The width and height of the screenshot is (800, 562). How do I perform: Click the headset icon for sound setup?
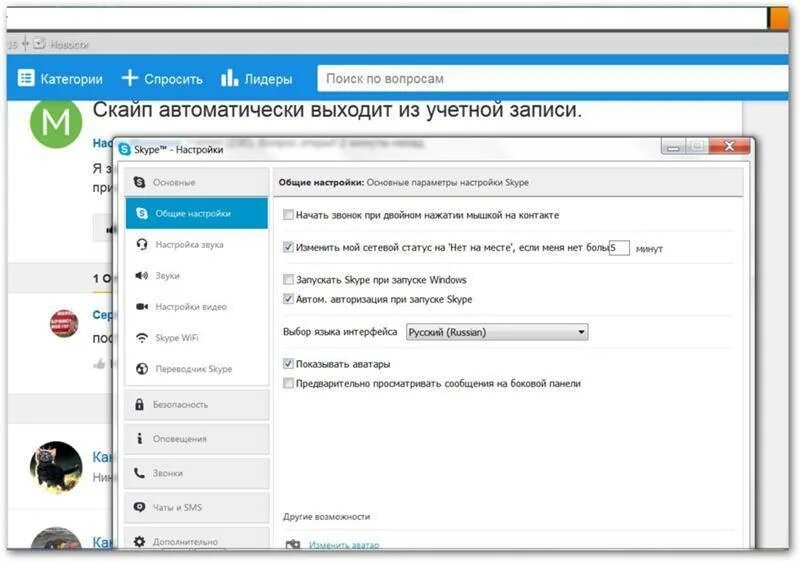142,244
